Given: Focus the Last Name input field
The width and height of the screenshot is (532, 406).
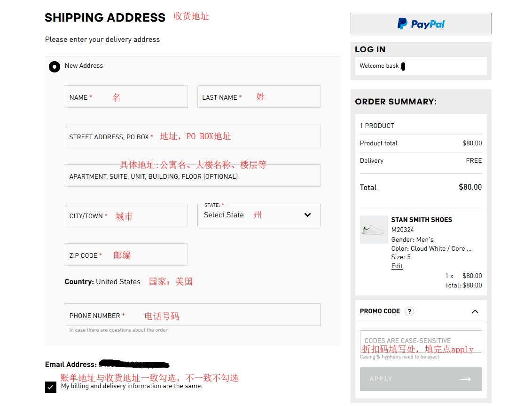Looking at the screenshot, I should [x=259, y=97].
